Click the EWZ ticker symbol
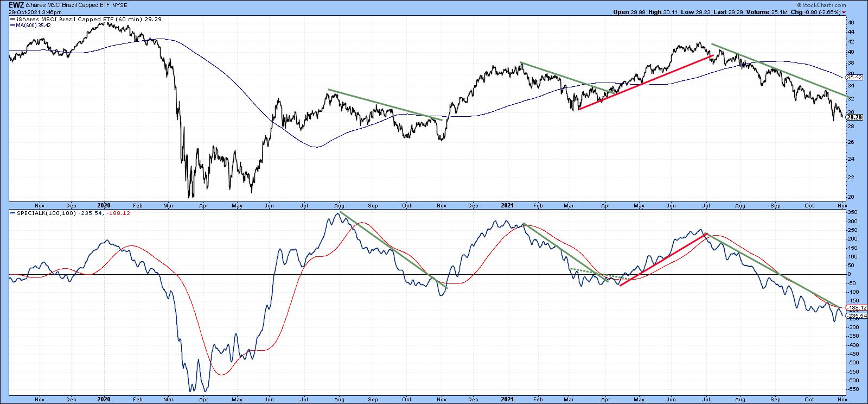This screenshot has height=404, width=868. click(15, 5)
